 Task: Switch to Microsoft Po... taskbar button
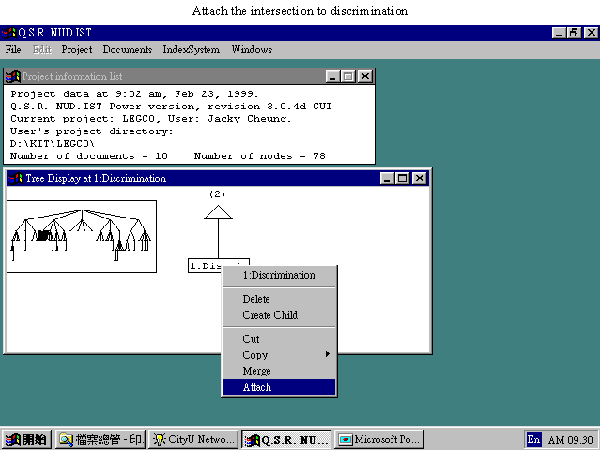[379, 439]
